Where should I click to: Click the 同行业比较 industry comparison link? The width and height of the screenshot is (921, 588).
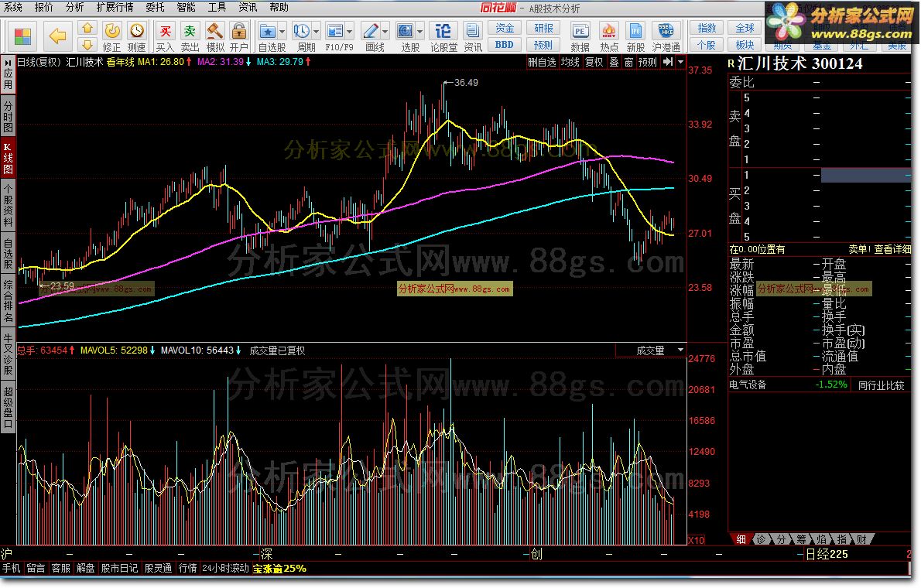(881, 385)
